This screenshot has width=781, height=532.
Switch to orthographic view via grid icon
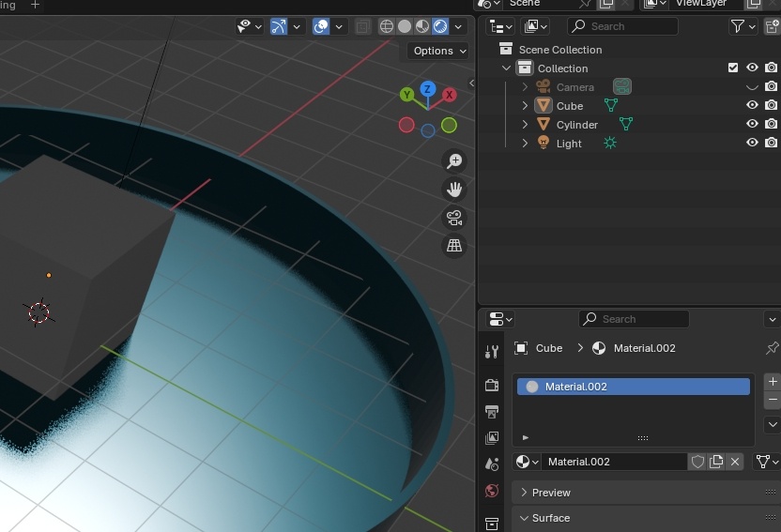click(454, 246)
